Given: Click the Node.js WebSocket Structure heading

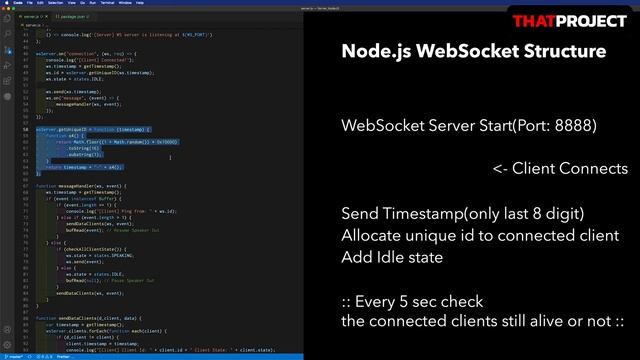Looking at the screenshot, I should pos(473,51).
